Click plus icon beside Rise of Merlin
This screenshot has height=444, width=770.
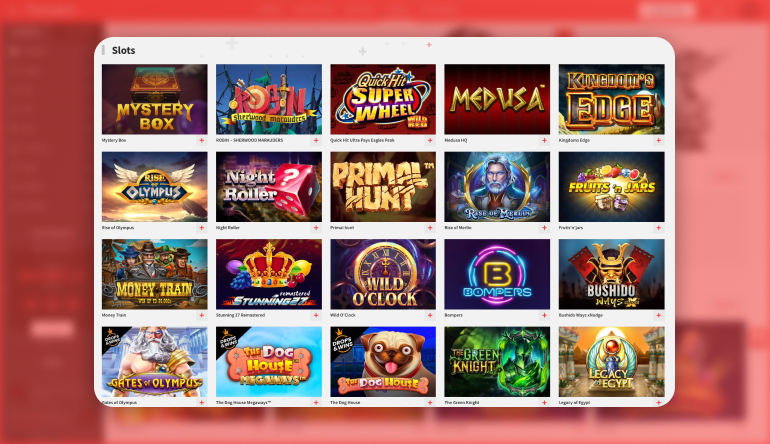tap(544, 228)
